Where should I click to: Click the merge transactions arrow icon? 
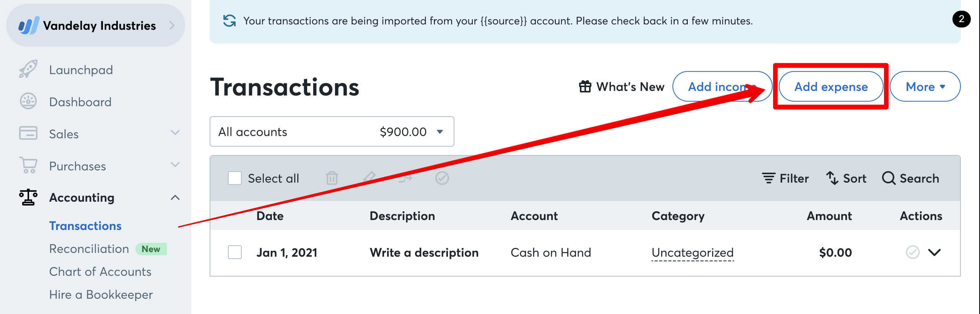(x=405, y=178)
